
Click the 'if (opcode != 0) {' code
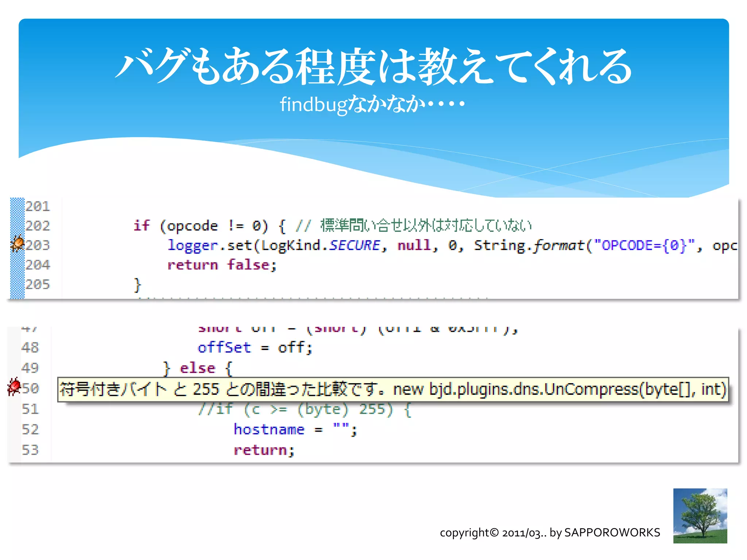(x=209, y=226)
